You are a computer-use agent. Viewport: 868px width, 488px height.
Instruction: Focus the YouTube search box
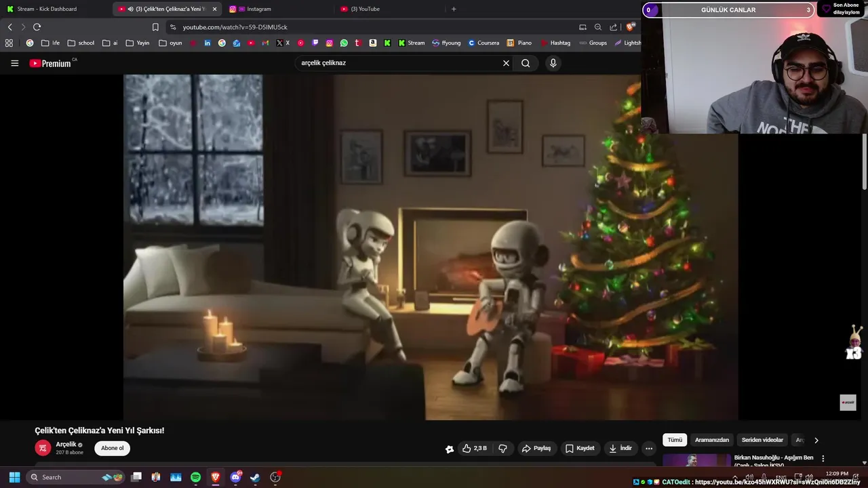(x=399, y=63)
